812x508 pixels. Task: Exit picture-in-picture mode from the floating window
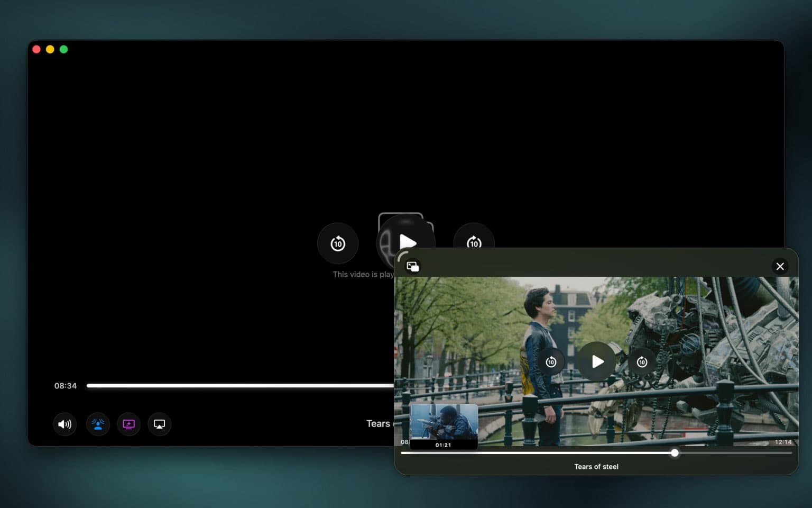(x=412, y=266)
